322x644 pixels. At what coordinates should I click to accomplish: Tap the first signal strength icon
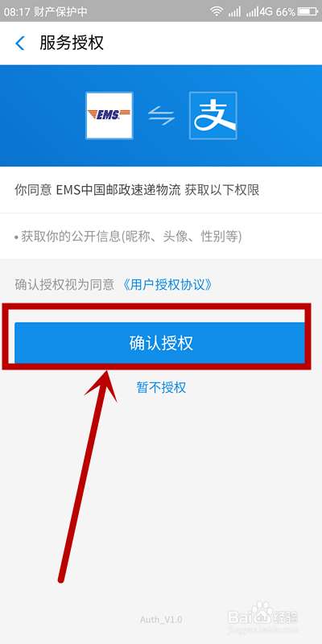[235, 12]
